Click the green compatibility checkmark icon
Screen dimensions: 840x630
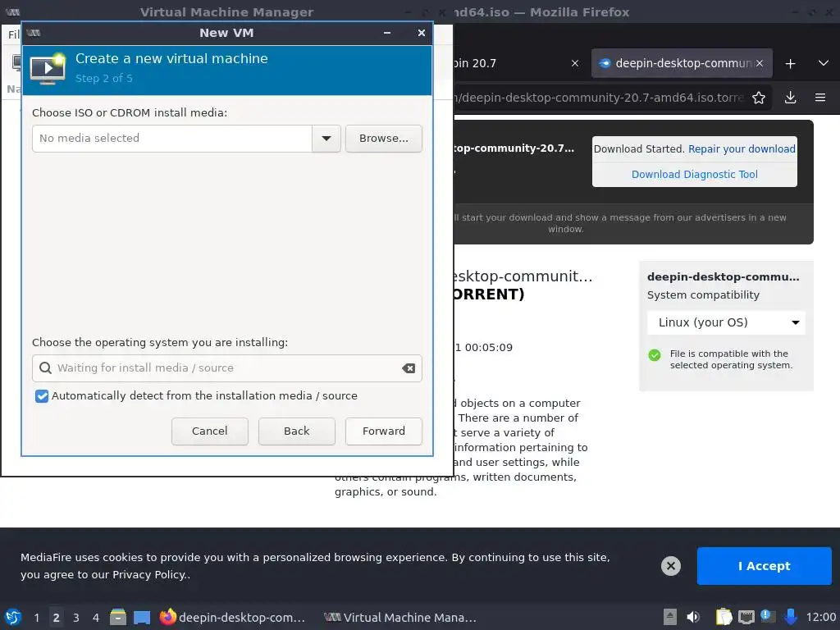click(654, 355)
